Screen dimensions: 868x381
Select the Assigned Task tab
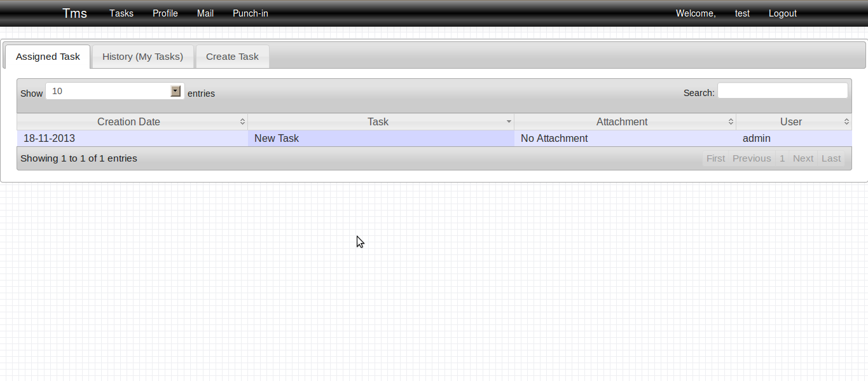tap(47, 57)
